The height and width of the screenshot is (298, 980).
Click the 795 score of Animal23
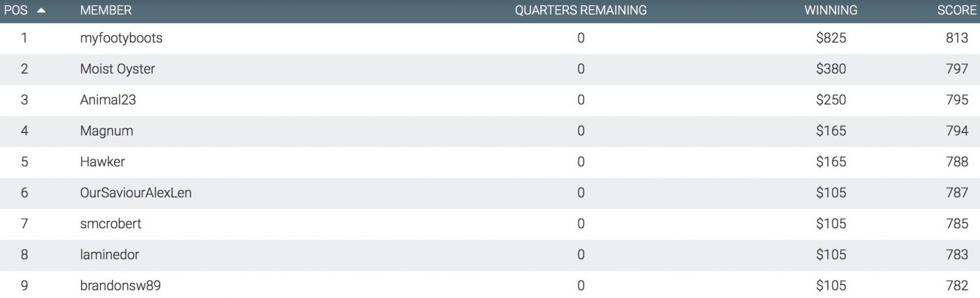click(x=957, y=100)
